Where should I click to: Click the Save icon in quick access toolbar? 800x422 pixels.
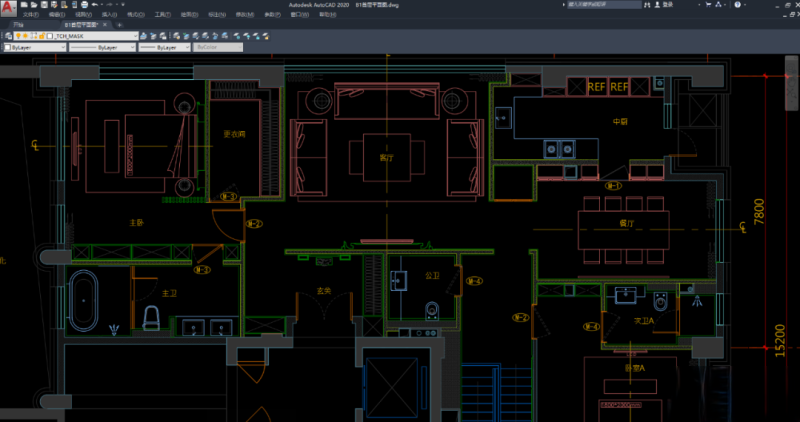click(x=44, y=4)
